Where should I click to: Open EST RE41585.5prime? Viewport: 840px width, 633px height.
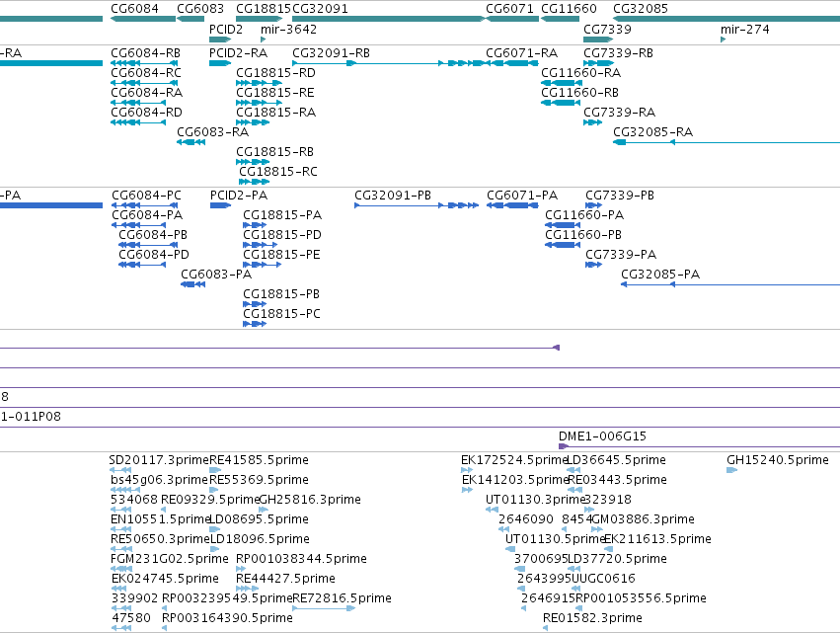[x=259, y=460]
